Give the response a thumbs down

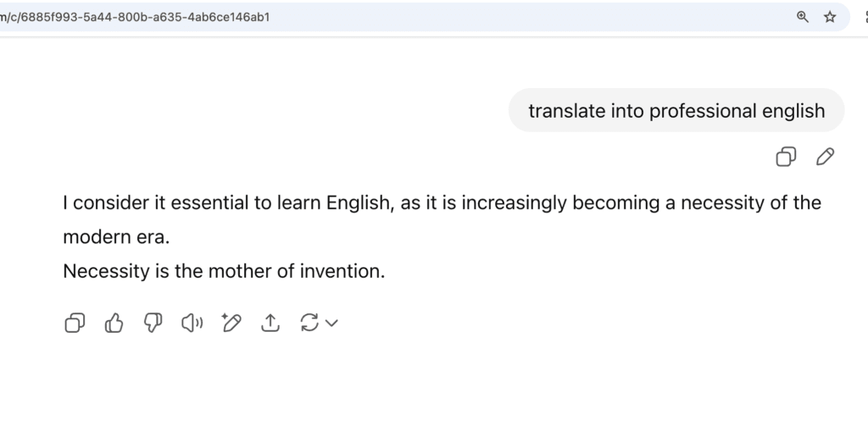(x=153, y=323)
